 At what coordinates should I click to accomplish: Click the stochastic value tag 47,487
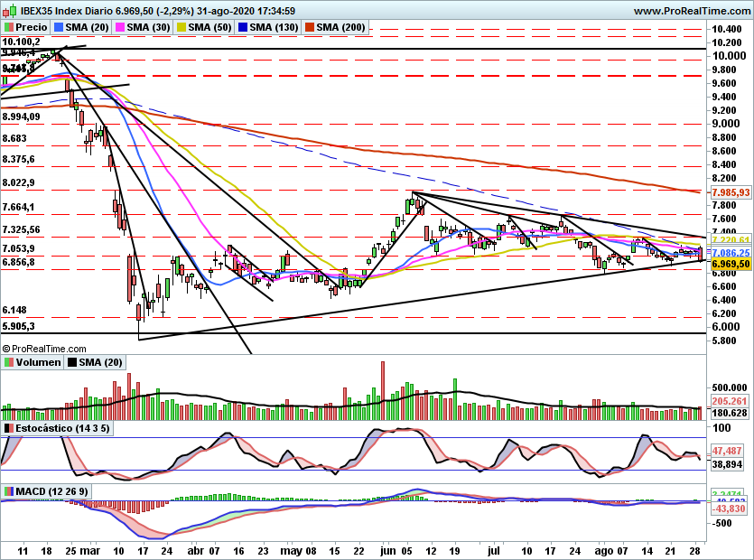tap(727, 451)
